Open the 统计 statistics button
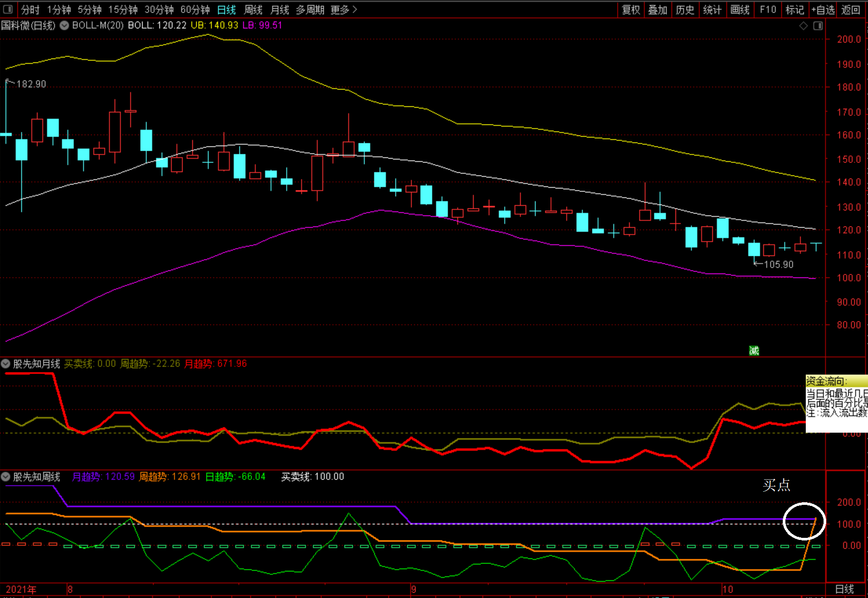Image resolution: width=868 pixels, height=598 pixels. point(712,9)
